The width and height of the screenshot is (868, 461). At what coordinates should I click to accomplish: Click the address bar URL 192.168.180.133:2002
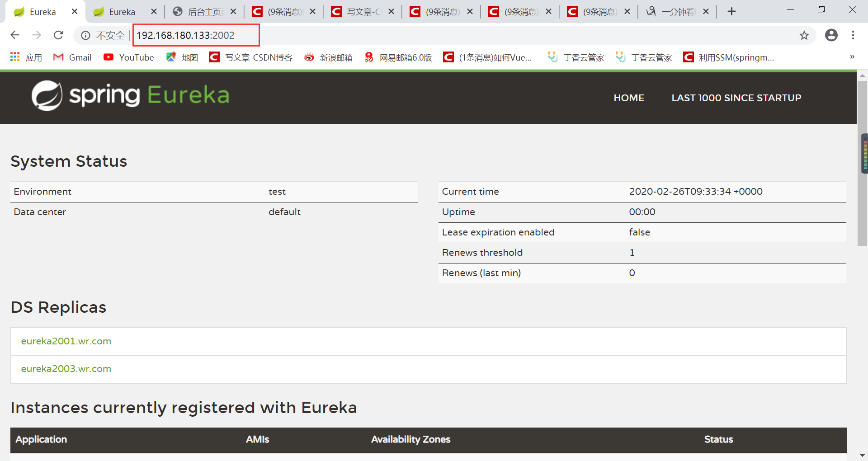[185, 35]
